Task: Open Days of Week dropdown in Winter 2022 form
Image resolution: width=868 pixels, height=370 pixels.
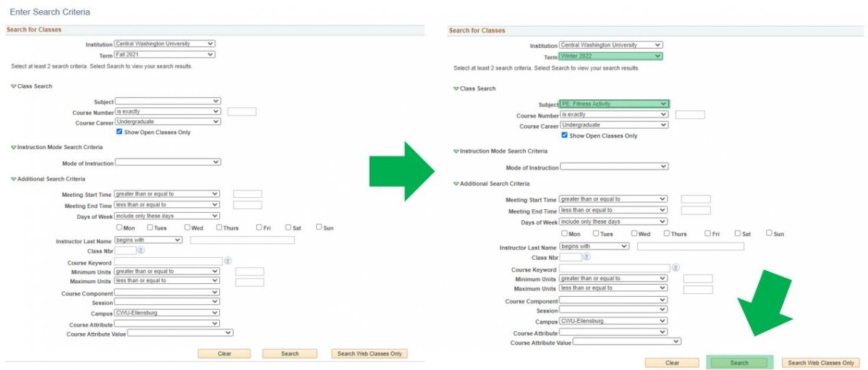Action: click(613, 222)
